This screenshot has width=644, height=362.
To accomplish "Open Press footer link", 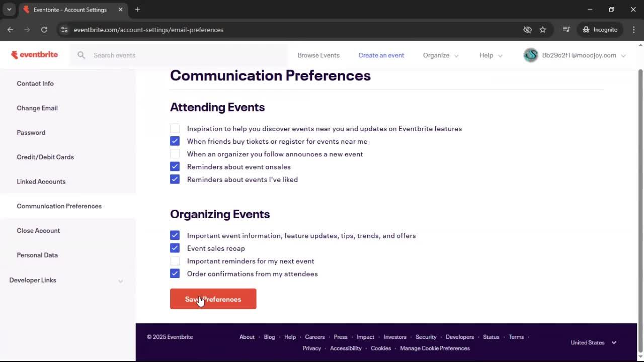I will (x=341, y=337).
